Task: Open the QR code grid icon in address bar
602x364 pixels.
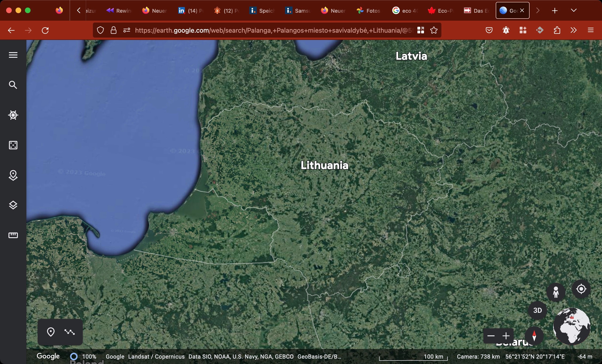Action: (x=420, y=30)
